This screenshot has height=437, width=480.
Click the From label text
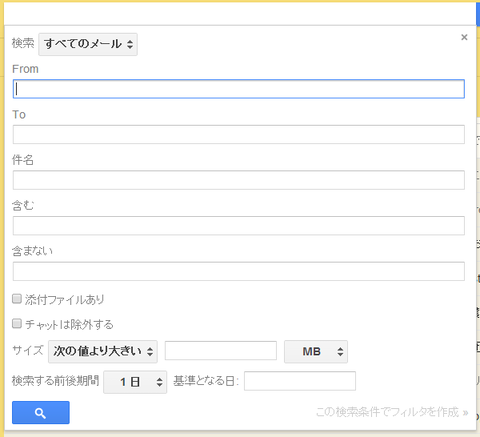(25, 69)
